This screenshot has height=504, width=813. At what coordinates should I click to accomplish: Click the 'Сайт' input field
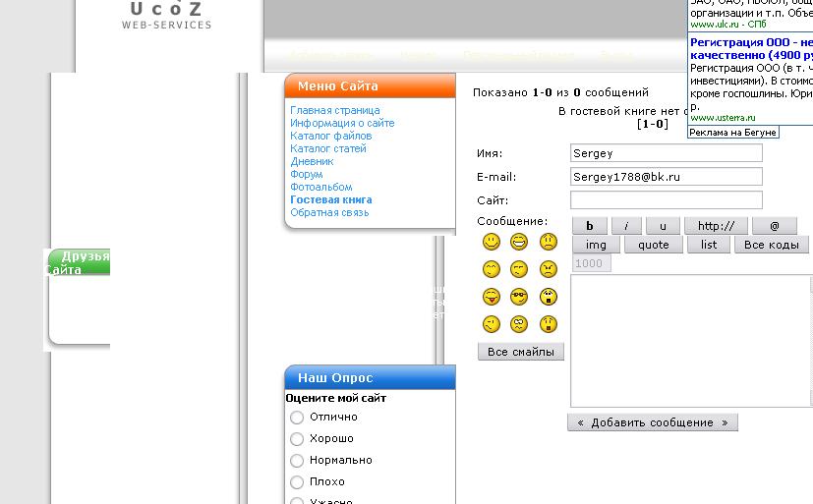[x=666, y=200]
